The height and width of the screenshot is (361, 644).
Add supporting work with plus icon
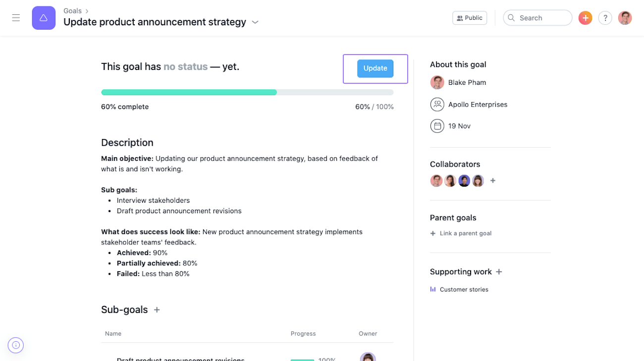click(499, 272)
